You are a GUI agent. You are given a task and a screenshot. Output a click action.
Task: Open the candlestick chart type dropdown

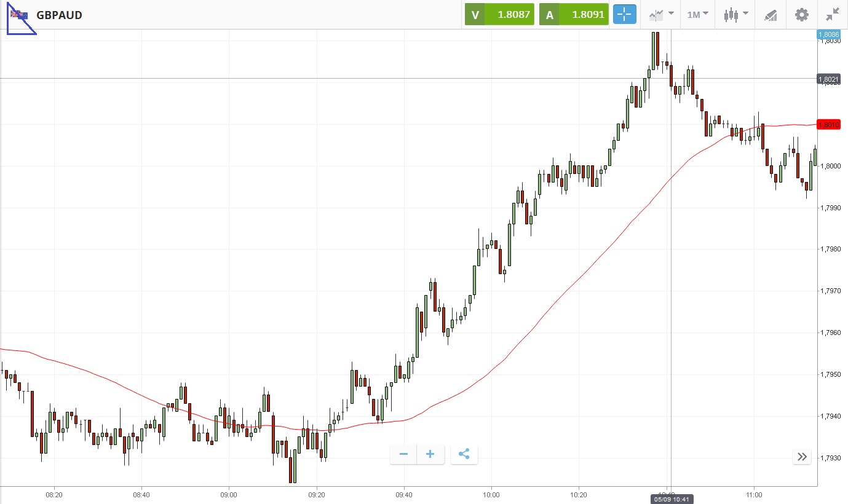[x=736, y=15]
